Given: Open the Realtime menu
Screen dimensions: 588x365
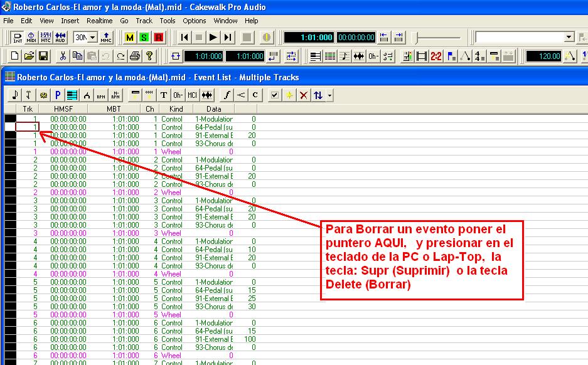Looking at the screenshot, I should [99, 21].
